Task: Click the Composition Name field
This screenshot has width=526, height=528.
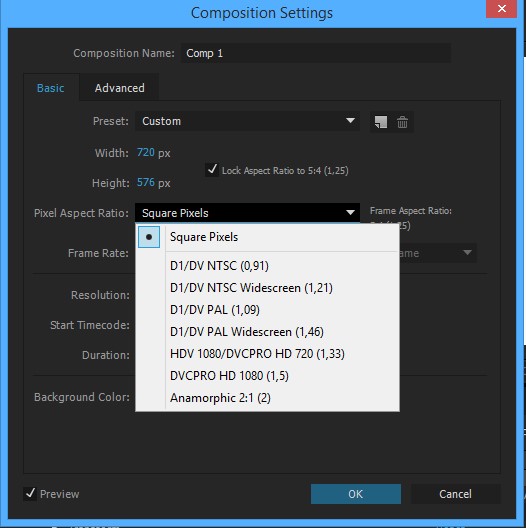Action: tap(316, 53)
